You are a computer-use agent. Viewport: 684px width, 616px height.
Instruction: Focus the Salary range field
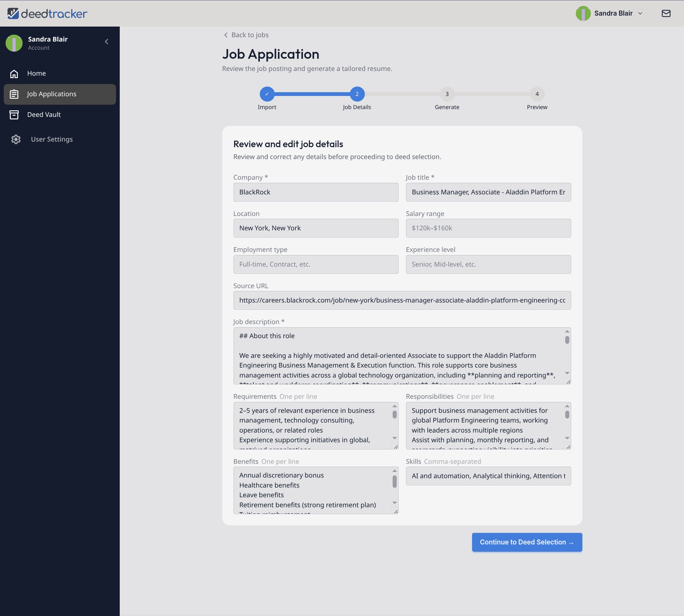click(x=488, y=228)
